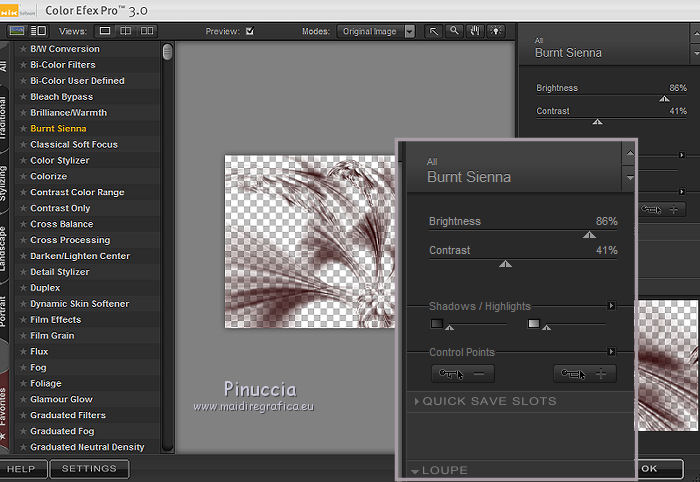Open the Landscape category tab

5,247
